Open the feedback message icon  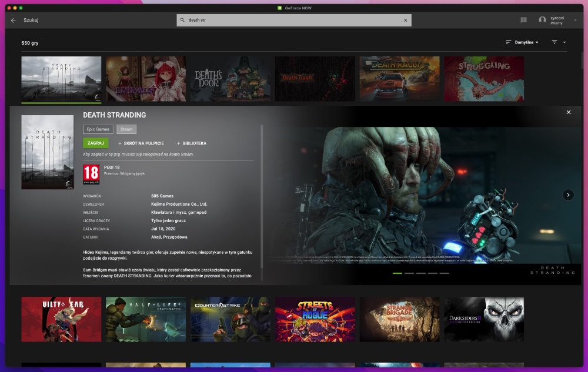(x=523, y=20)
